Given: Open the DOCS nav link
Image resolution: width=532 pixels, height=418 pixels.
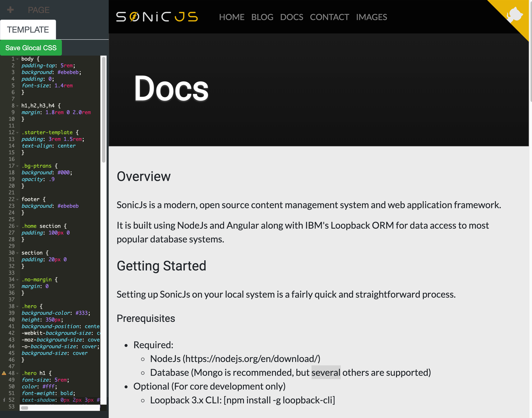Looking at the screenshot, I should [291, 17].
